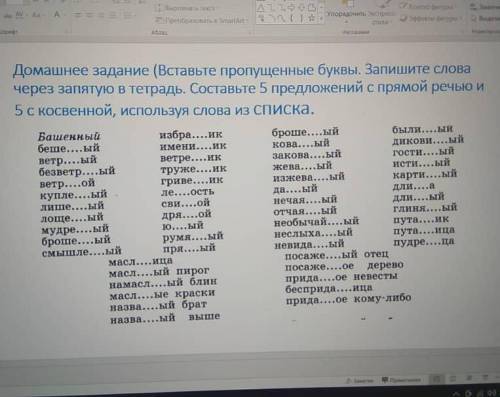Click the word 'мудре....ый'
Screen dimensions: 500x397
tap(75, 229)
